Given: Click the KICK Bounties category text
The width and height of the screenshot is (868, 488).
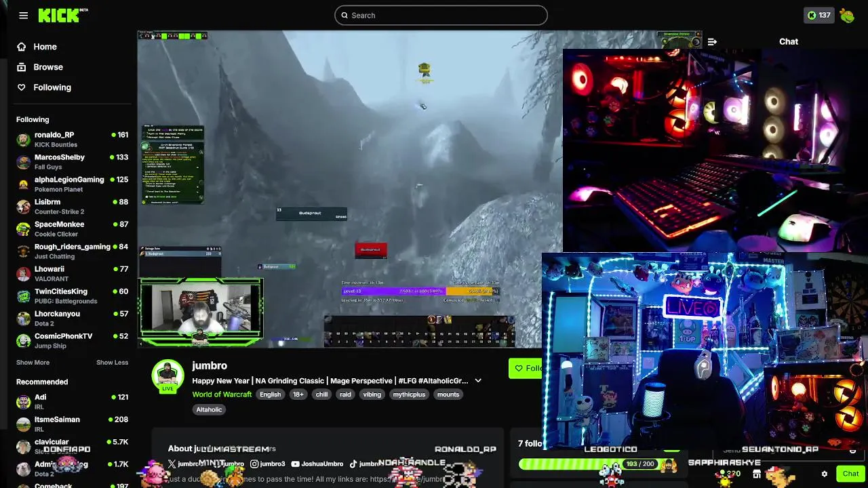Looking at the screenshot, I should pyautogui.click(x=56, y=145).
